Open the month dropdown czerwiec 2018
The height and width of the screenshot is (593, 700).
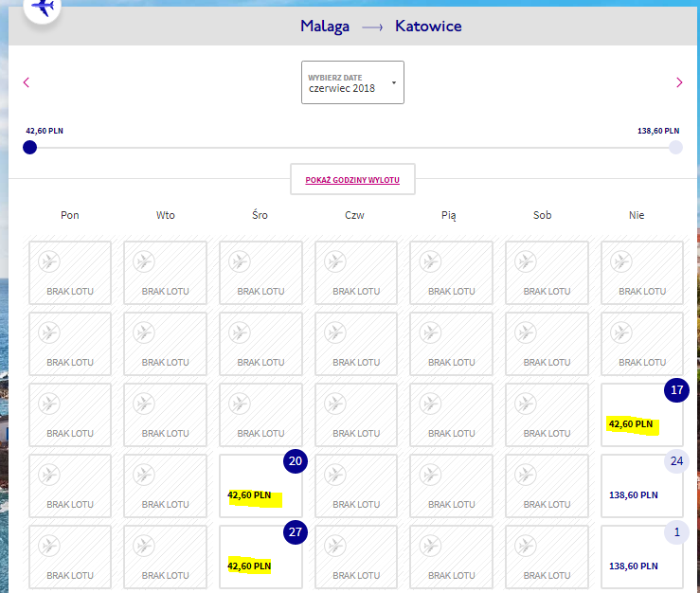[x=352, y=82]
